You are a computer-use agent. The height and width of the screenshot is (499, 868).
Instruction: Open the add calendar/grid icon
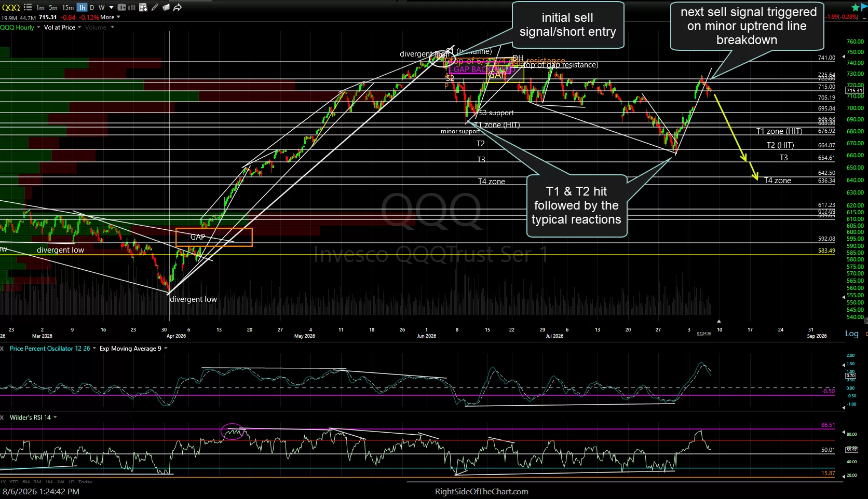tap(143, 7)
